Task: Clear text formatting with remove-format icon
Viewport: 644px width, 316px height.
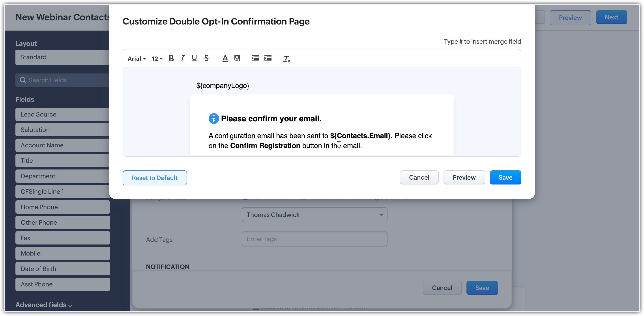Action: click(286, 59)
